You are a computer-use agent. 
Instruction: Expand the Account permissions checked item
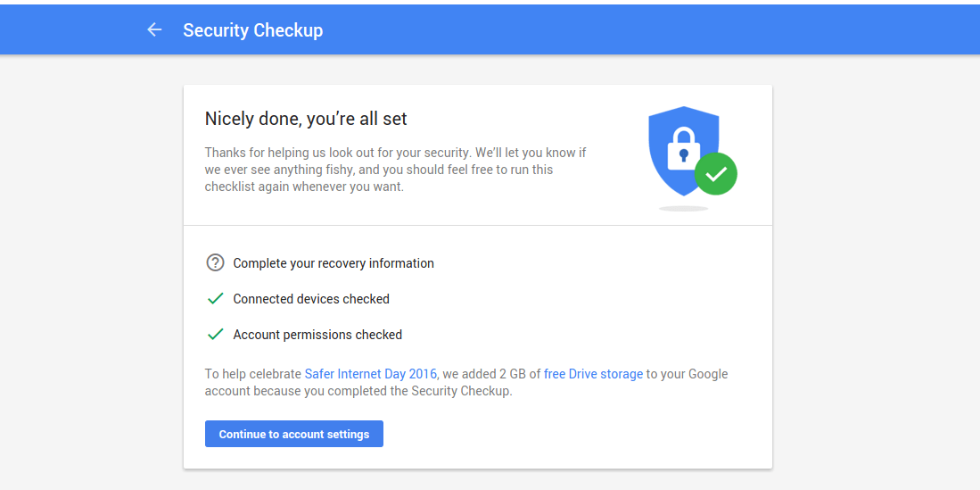[317, 335]
